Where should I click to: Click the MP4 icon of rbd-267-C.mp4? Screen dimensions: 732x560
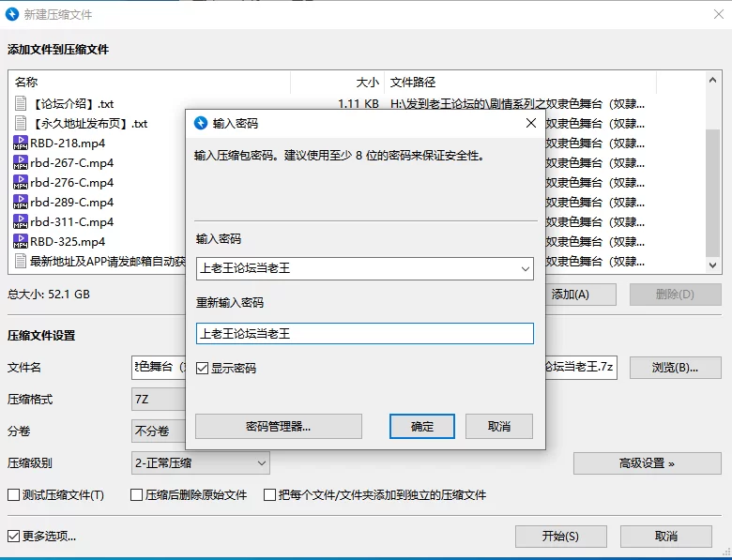21,162
